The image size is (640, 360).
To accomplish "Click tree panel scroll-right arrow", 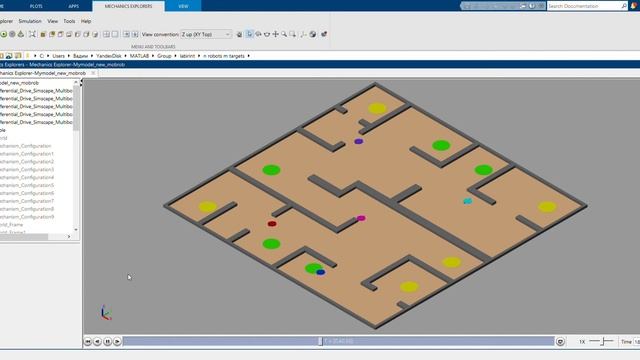I will point(69,237).
